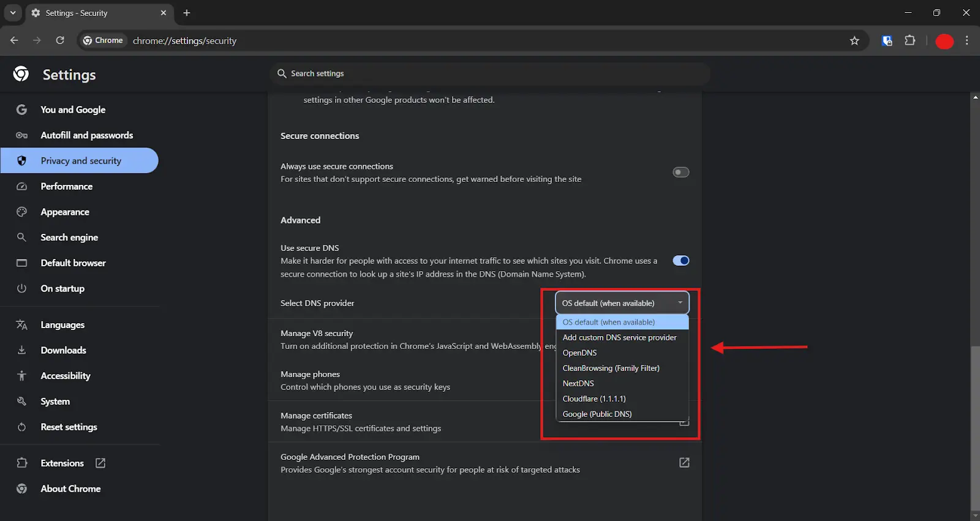Reload the page with the refresh icon
The image size is (980, 521).
[60, 40]
